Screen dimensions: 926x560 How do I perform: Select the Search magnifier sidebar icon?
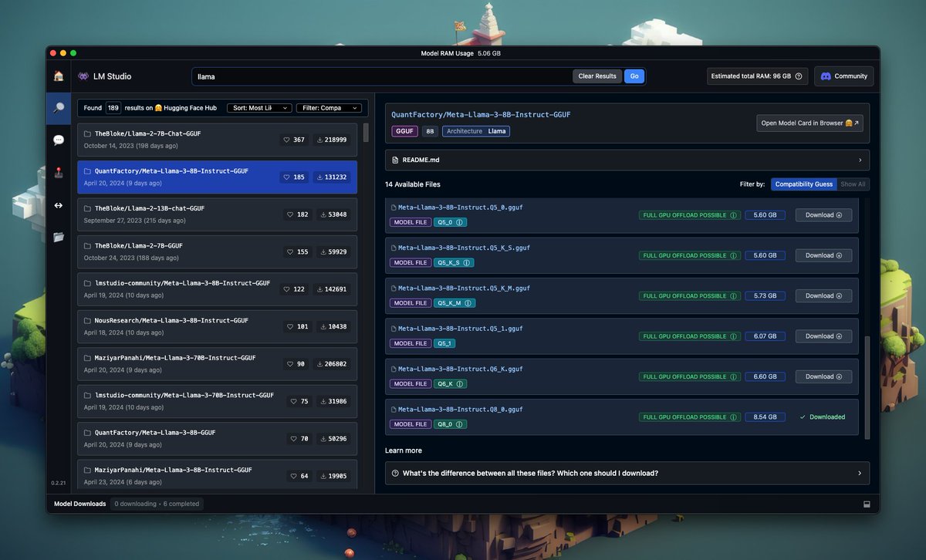(x=59, y=108)
